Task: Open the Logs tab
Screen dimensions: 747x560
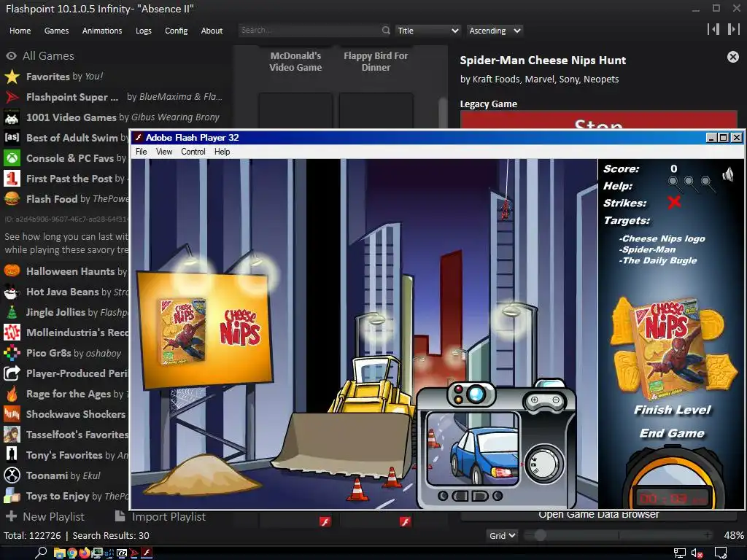Action: (144, 31)
